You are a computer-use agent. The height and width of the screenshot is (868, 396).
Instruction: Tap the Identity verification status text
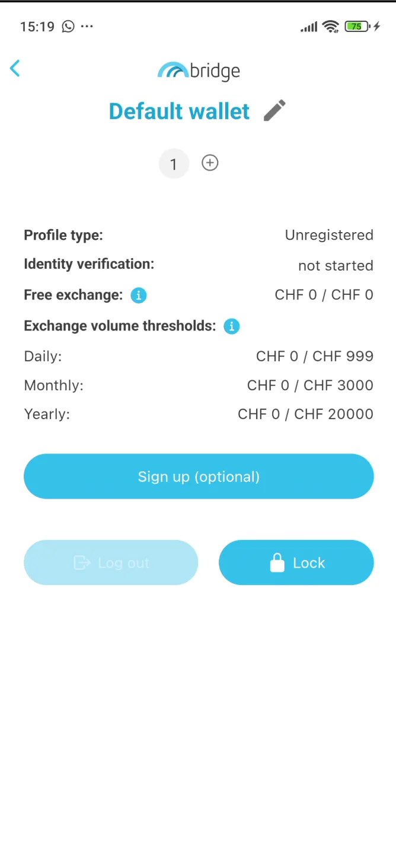click(x=336, y=265)
